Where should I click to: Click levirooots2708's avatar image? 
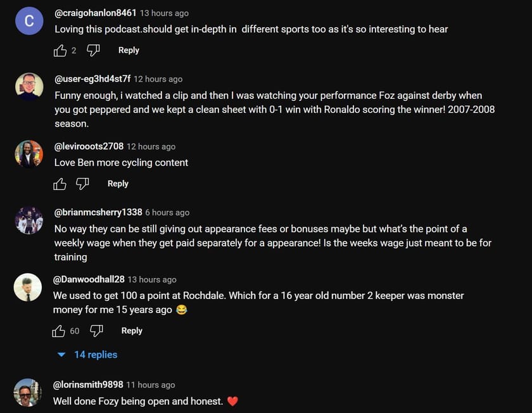pos(28,154)
